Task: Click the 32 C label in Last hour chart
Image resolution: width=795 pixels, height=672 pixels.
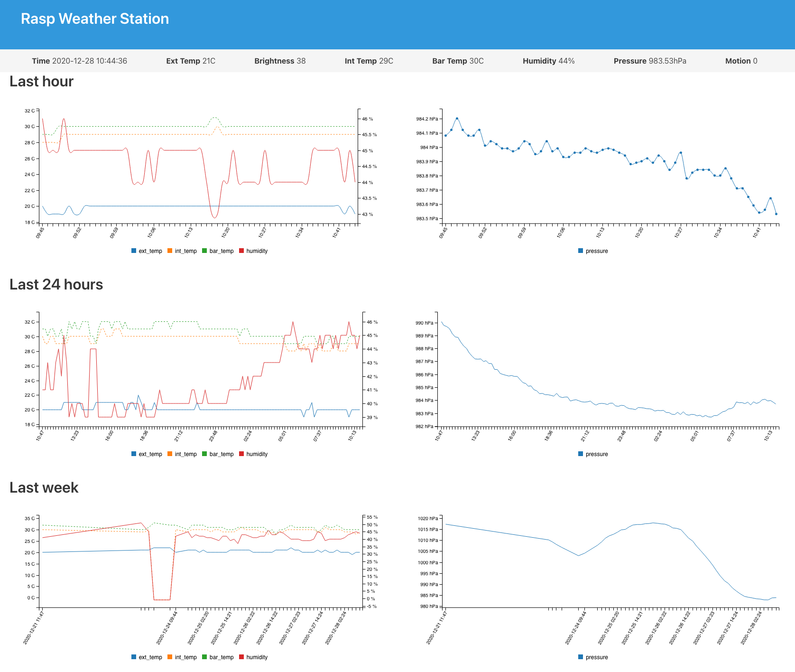Action: point(30,111)
